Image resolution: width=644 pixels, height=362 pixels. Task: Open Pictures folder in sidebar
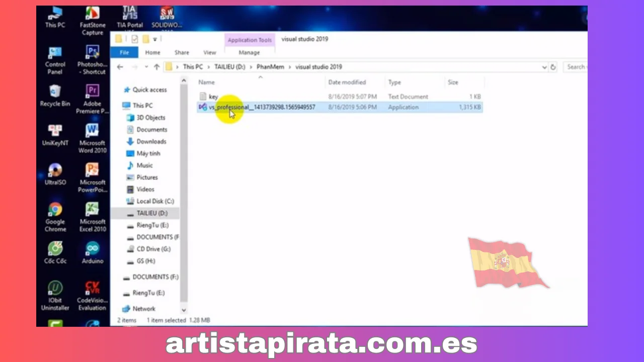[x=147, y=177]
